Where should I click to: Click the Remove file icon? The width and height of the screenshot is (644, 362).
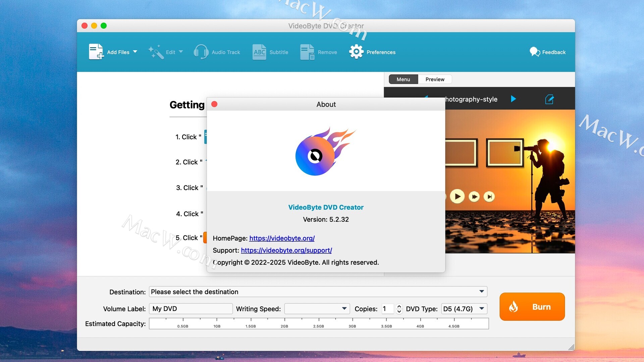pos(307,52)
